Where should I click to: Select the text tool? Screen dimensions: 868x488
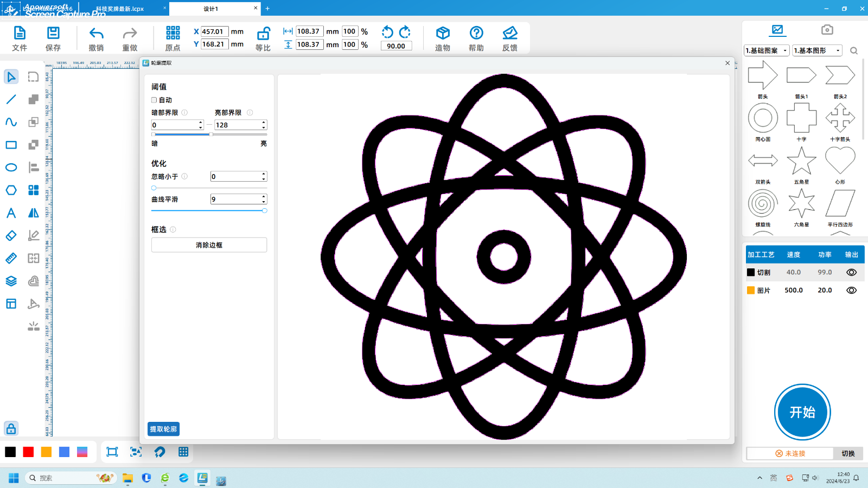pyautogui.click(x=11, y=213)
